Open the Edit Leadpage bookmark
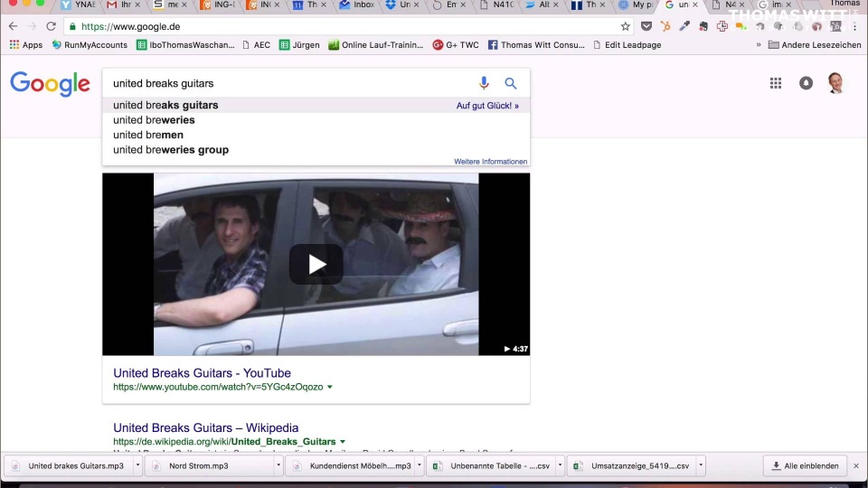Screen dimensions: 868x488 click(627, 45)
